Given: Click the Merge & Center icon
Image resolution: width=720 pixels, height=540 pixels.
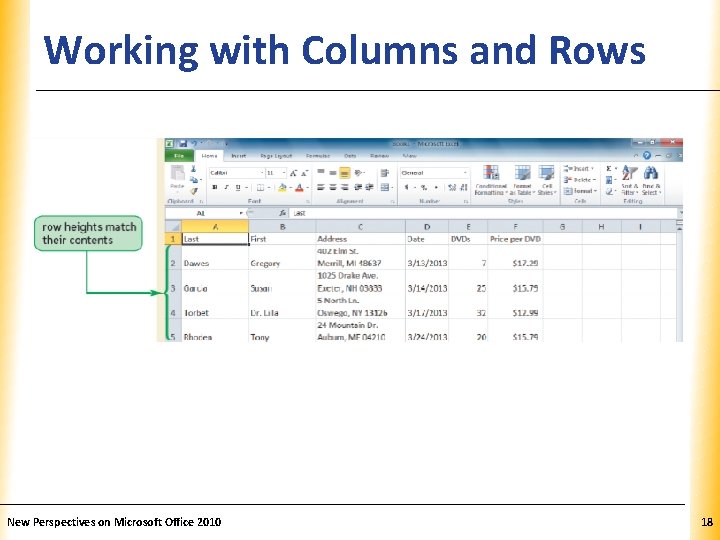Looking at the screenshot, I should tap(384, 187).
